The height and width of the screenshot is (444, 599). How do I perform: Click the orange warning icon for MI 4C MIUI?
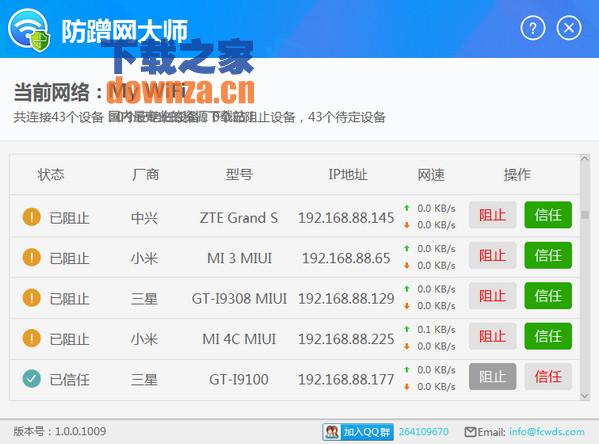31,338
